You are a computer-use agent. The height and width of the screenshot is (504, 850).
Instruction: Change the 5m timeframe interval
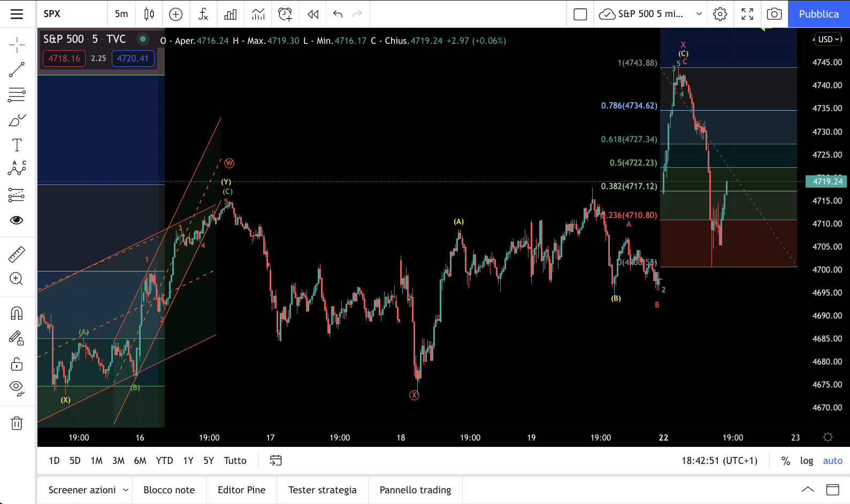click(x=121, y=14)
